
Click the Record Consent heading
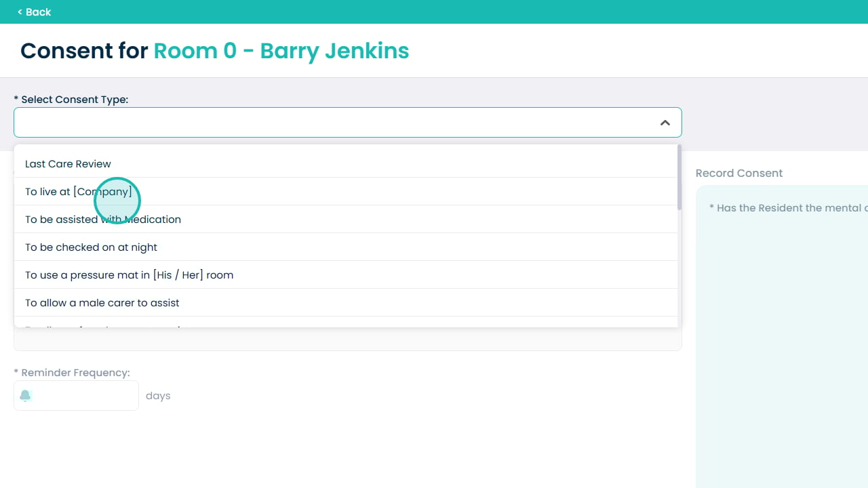pos(739,174)
